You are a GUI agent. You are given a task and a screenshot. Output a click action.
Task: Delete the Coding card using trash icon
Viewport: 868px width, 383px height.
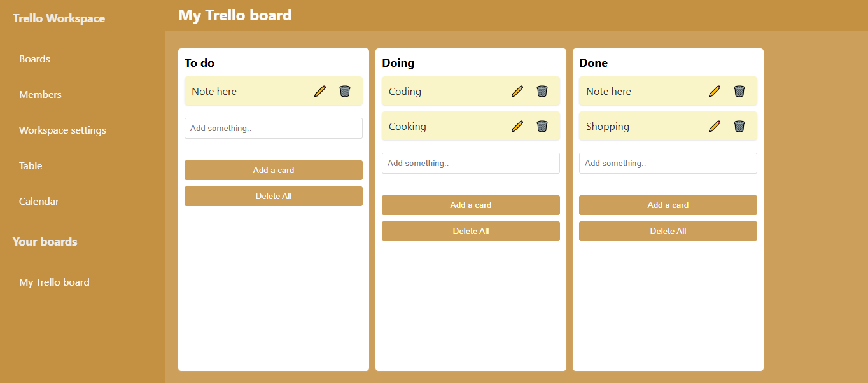542,91
